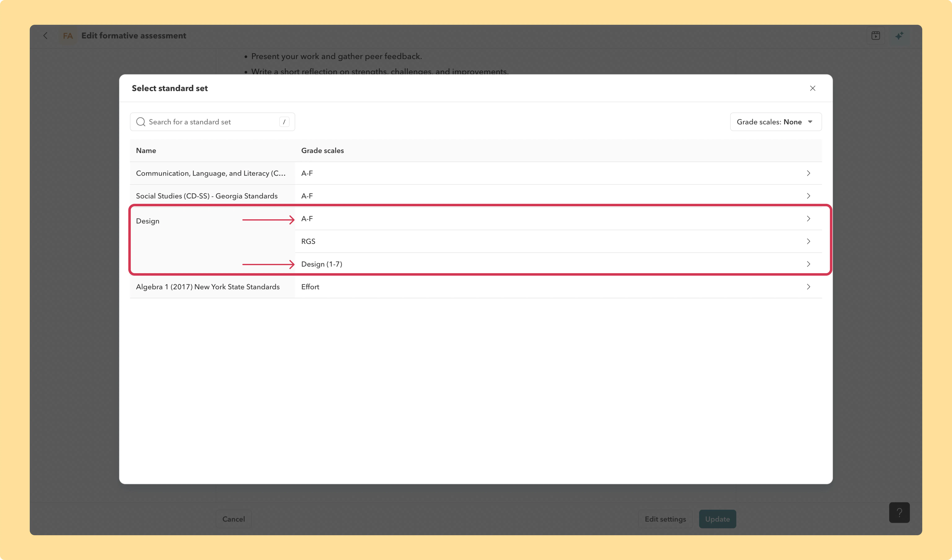Image resolution: width=952 pixels, height=560 pixels.
Task: Open chevron for Design RGS scale
Action: click(x=809, y=241)
